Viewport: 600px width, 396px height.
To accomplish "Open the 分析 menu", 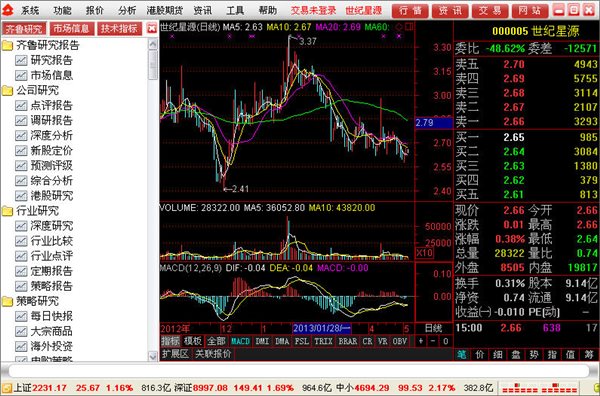I will (127, 11).
